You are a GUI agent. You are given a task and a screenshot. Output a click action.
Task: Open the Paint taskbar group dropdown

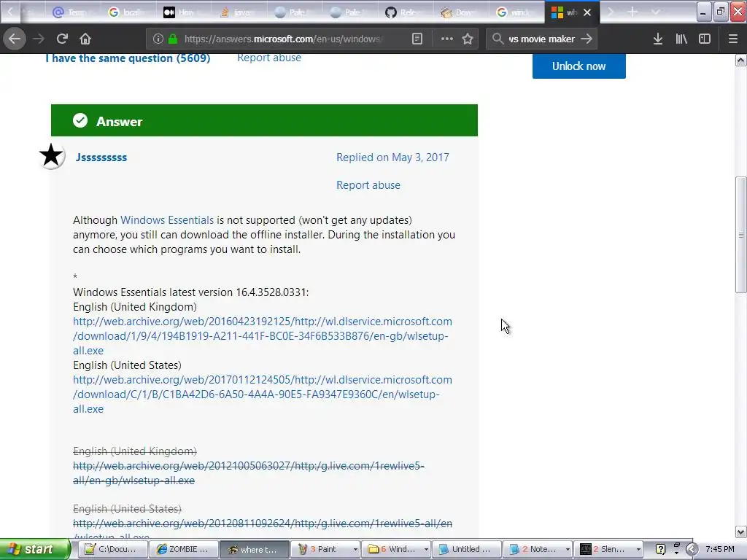[355, 550]
